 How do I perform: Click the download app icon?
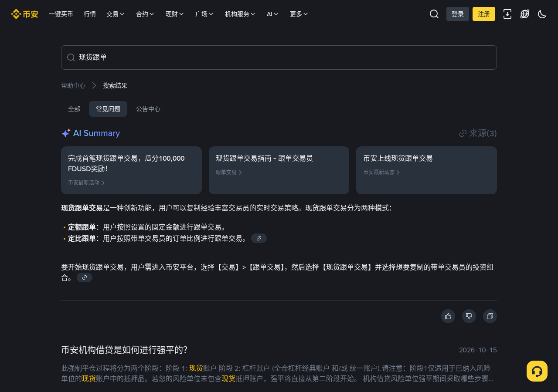coord(507,14)
